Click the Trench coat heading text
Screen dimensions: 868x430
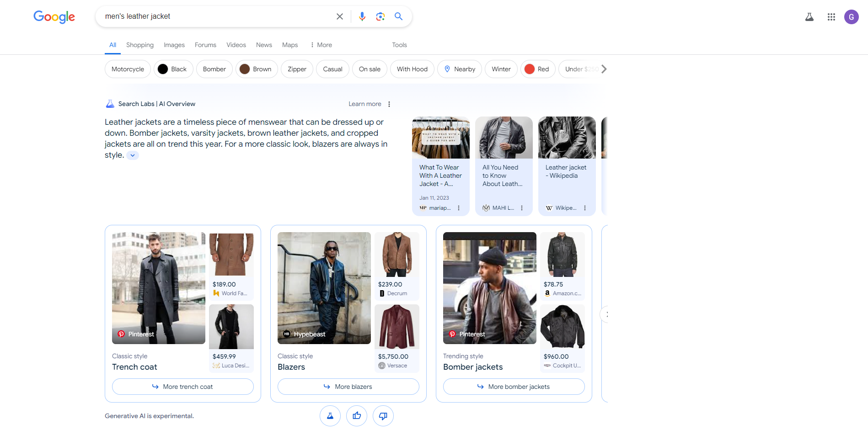(134, 367)
